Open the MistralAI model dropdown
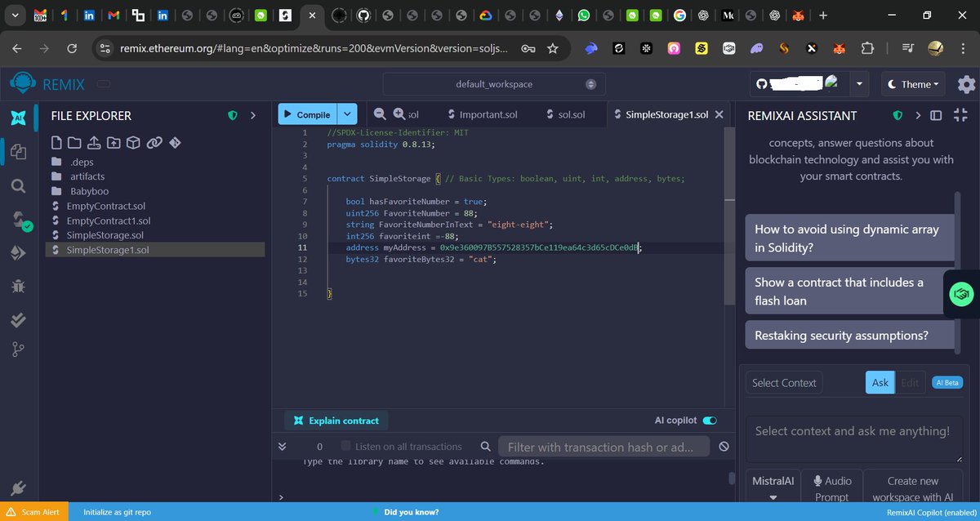 (772, 487)
